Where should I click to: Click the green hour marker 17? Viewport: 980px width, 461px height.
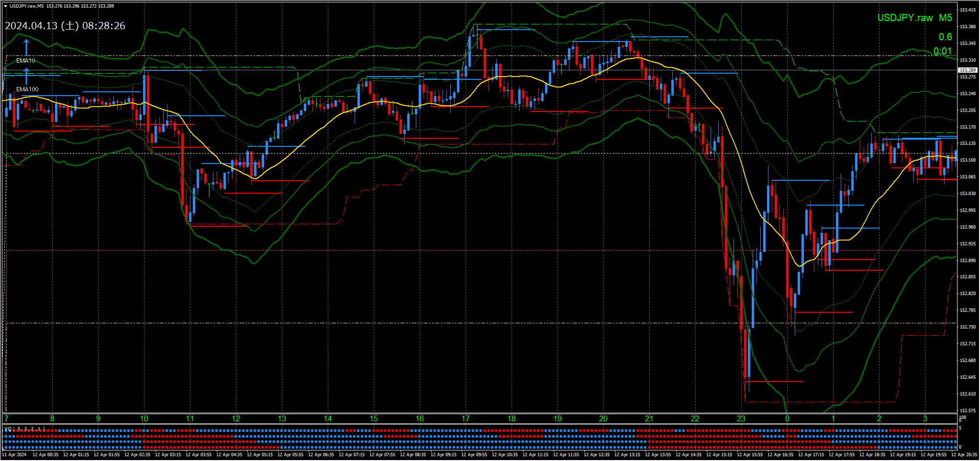(466, 419)
